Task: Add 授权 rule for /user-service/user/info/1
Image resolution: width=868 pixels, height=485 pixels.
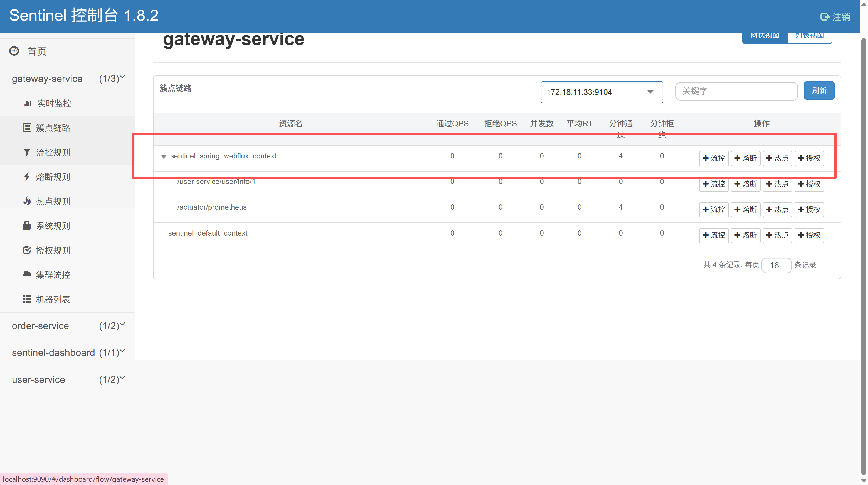Action: pos(809,184)
